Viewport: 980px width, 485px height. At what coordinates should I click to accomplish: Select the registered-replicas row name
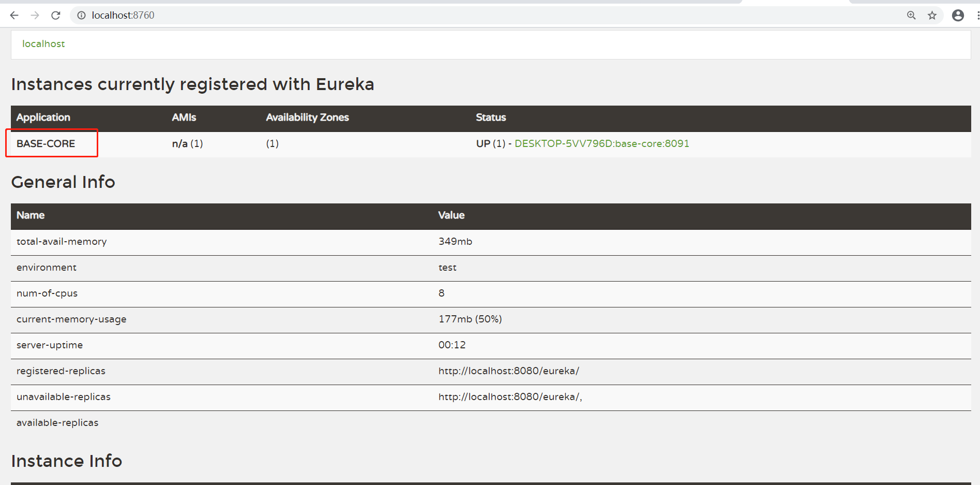point(61,371)
